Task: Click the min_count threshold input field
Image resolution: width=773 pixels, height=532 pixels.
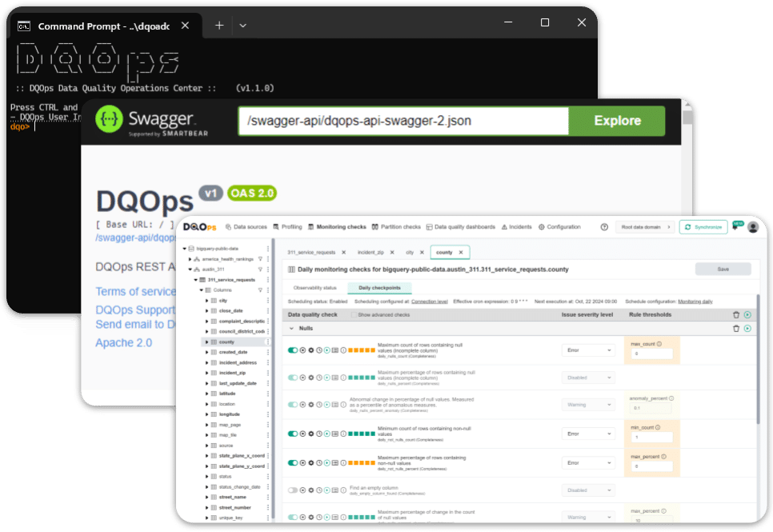Action: tap(651, 437)
